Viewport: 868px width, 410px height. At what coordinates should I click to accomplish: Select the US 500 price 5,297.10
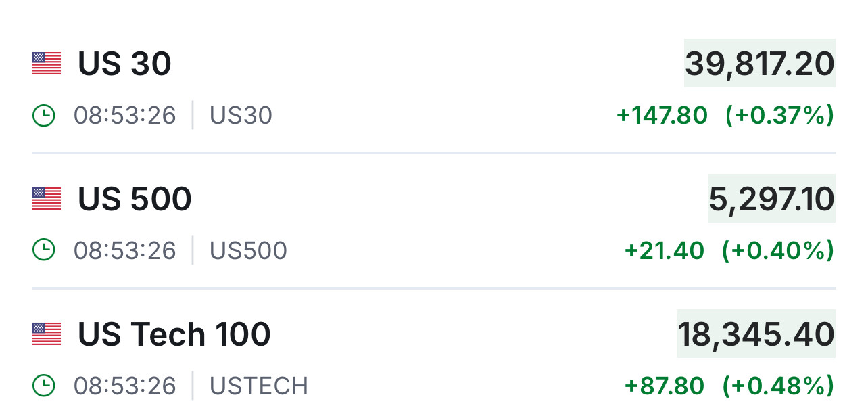point(771,199)
